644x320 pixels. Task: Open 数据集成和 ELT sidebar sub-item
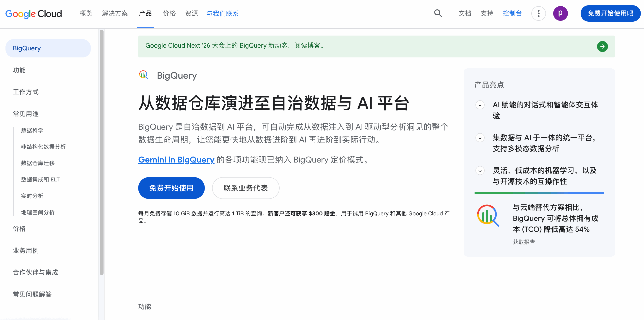coord(40,180)
